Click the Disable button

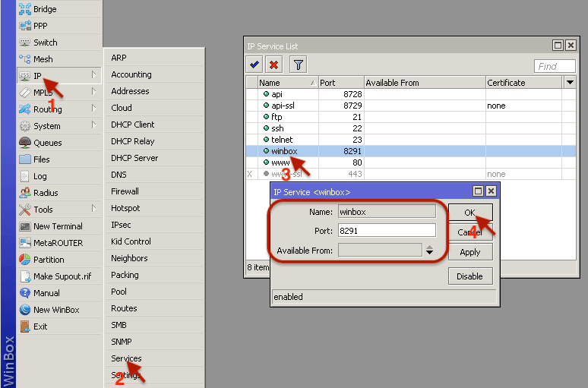(470, 276)
